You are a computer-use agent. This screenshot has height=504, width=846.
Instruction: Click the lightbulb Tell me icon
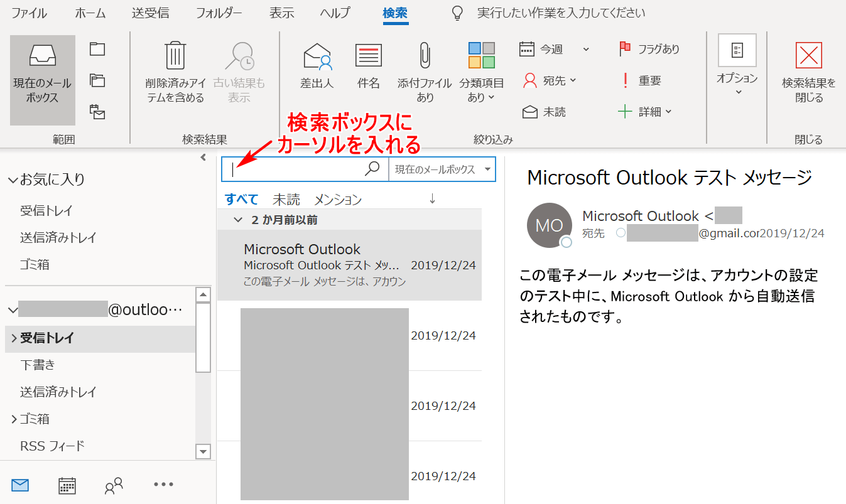click(x=458, y=13)
